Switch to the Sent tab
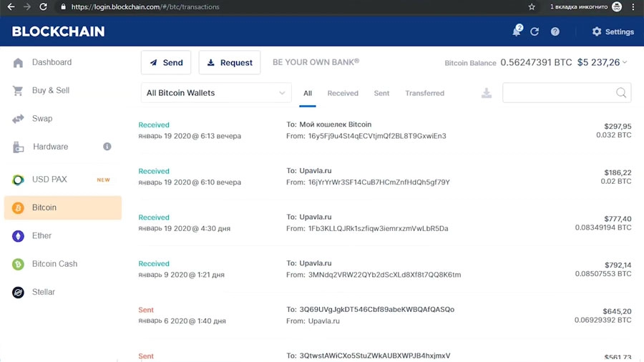644x362 pixels. pos(381,93)
